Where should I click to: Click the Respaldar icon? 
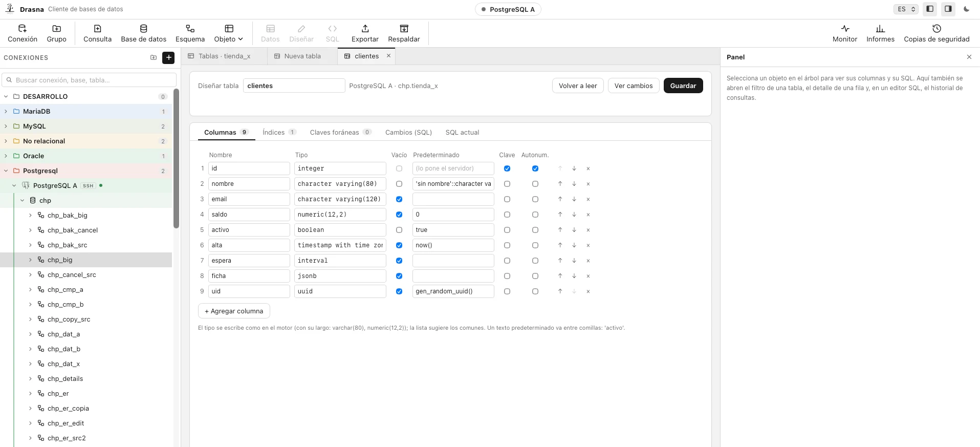[x=404, y=33]
